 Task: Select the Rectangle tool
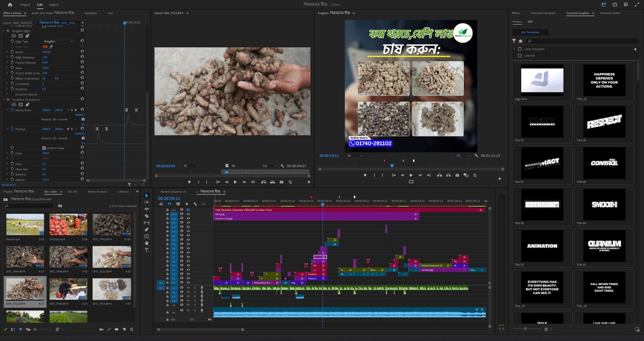(x=147, y=236)
